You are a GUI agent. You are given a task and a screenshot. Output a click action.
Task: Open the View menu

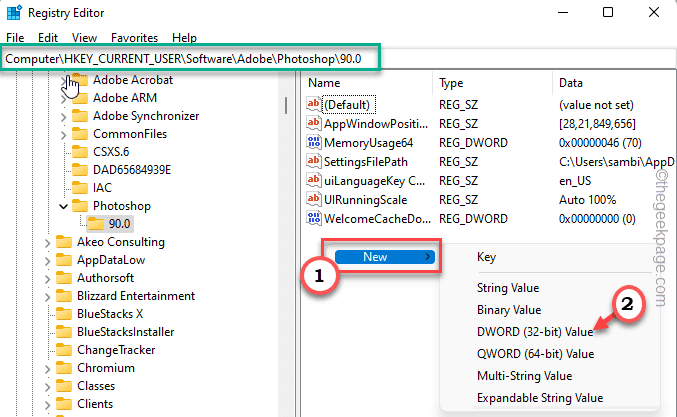84,38
